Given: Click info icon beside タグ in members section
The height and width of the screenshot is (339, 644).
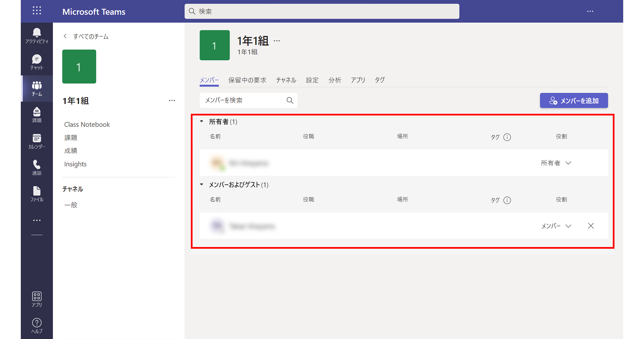Looking at the screenshot, I should pyautogui.click(x=507, y=200).
